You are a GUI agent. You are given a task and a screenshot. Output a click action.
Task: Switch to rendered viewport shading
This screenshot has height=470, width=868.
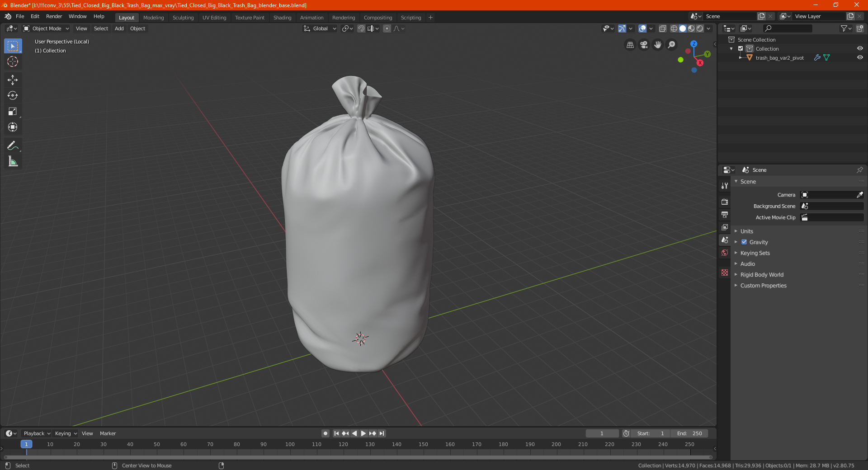(700, 28)
